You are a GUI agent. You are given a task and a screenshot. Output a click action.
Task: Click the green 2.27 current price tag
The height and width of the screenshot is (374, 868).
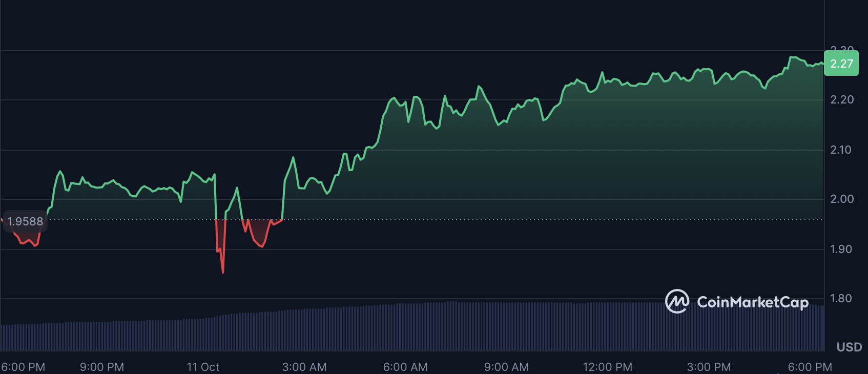[841, 64]
